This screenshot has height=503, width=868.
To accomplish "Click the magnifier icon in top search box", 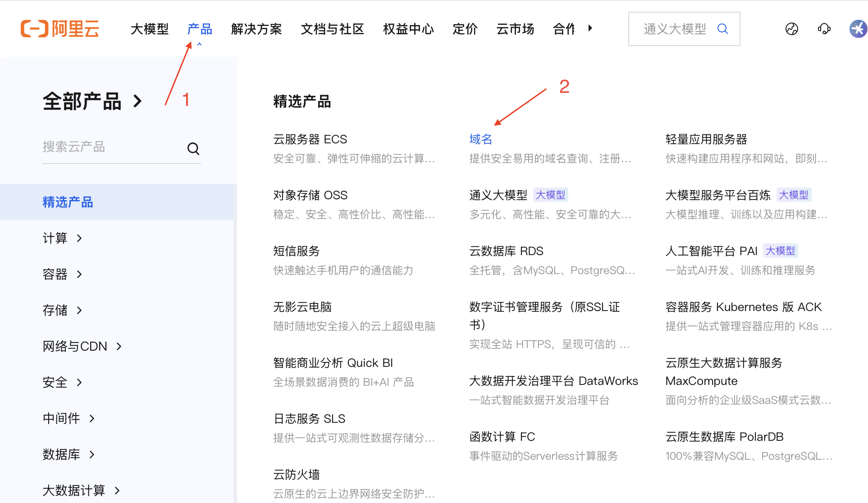I will [x=722, y=29].
